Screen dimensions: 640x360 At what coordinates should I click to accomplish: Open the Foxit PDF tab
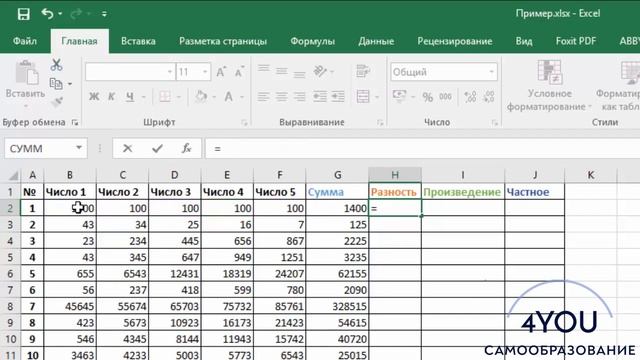coord(576,41)
